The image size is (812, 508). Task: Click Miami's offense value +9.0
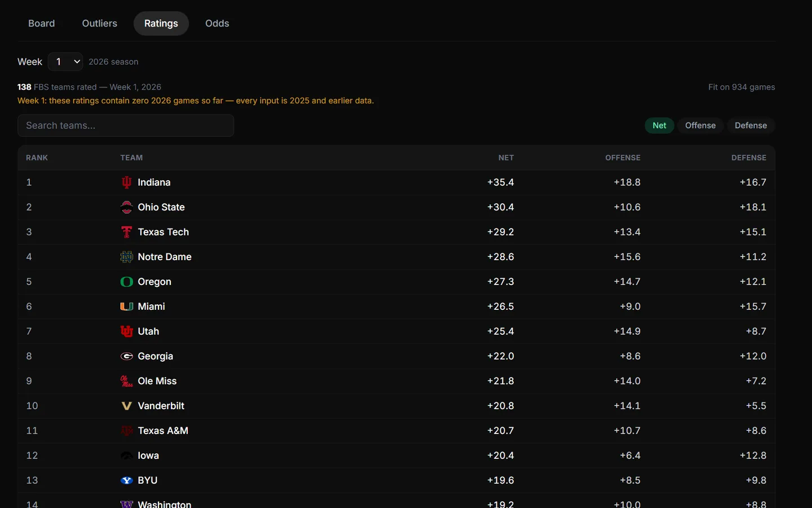(630, 306)
